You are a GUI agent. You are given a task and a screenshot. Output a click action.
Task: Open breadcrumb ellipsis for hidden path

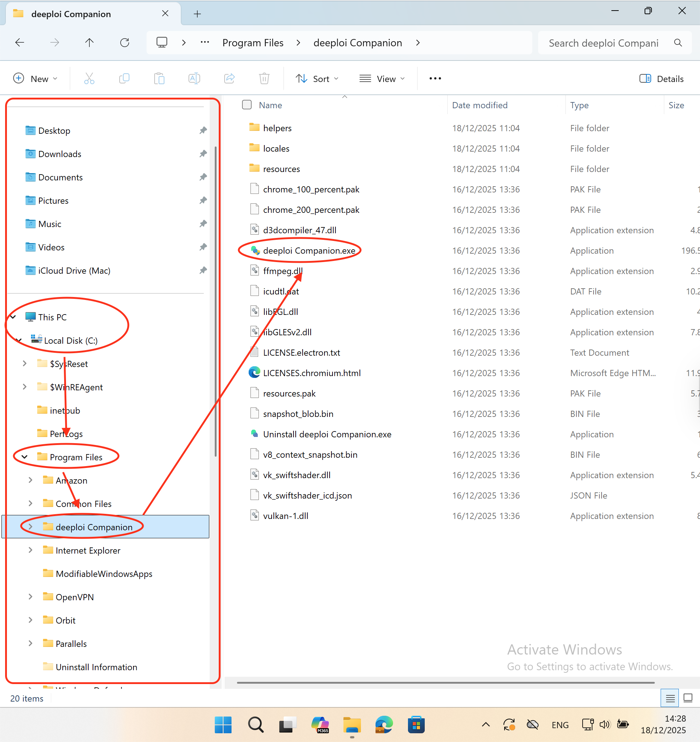click(205, 43)
